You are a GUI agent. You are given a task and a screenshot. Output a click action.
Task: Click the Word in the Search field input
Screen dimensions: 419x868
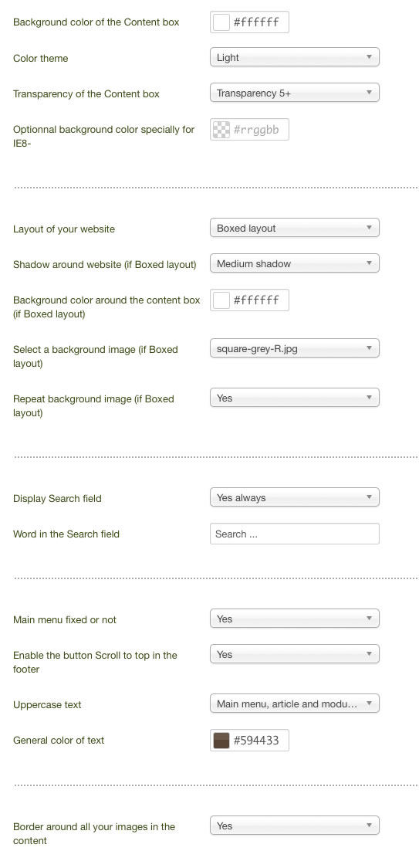pos(295,534)
